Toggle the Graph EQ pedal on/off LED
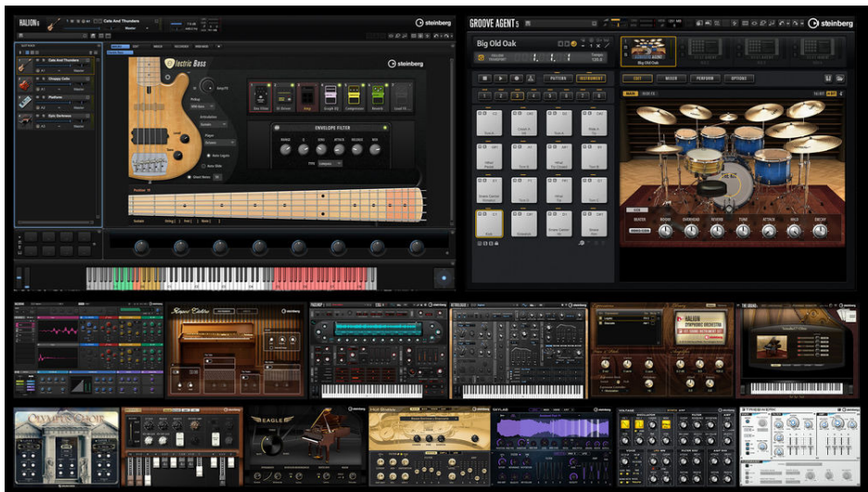Viewport: 868px width, 492px height. point(339,86)
